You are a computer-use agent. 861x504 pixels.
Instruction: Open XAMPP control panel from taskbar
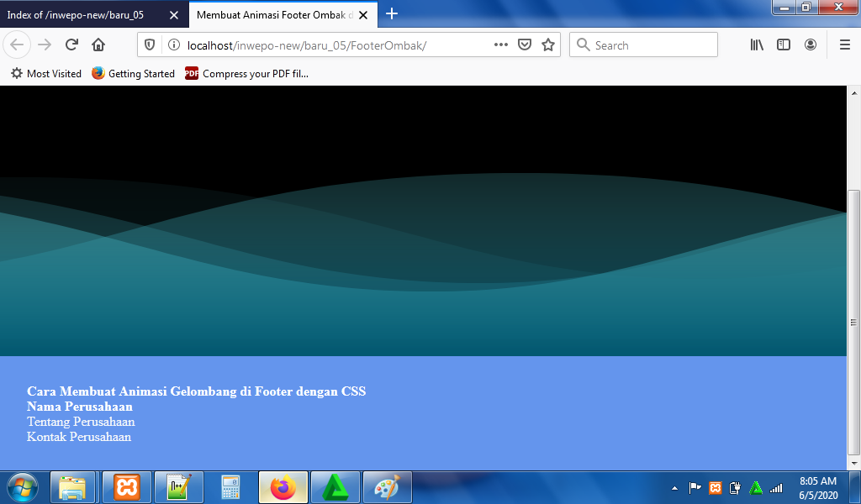(x=127, y=487)
